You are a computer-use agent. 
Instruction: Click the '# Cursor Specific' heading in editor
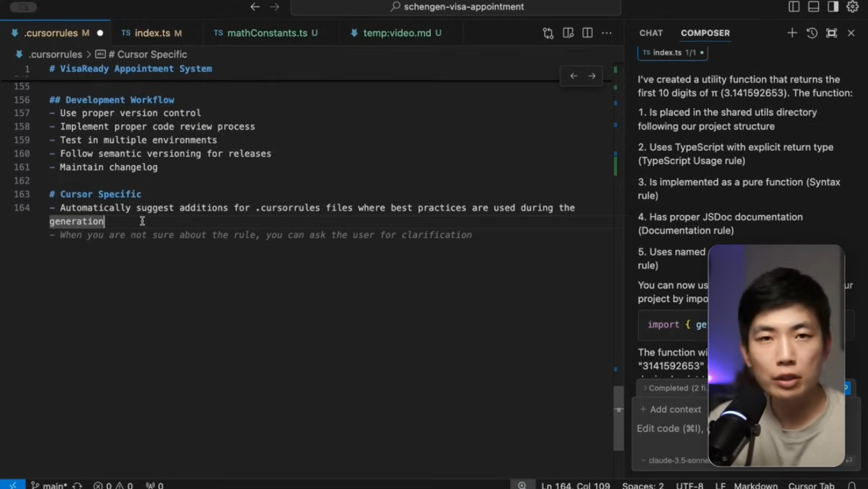[95, 194]
